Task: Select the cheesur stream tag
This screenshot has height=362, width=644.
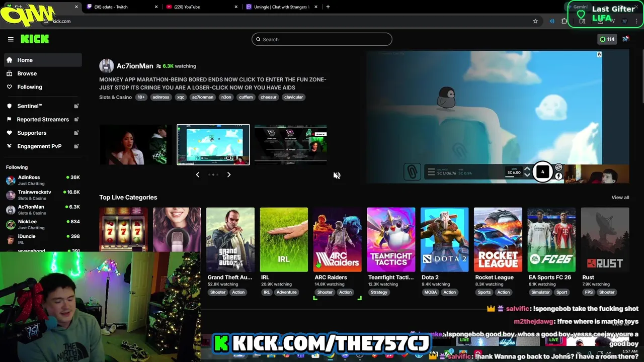Action: (268, 97)
